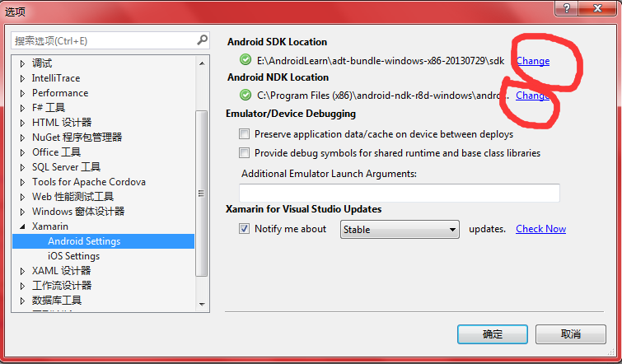Click green check icon beside SDK path
This screenshot has height=364, width=622.
(x=246, y=60)
